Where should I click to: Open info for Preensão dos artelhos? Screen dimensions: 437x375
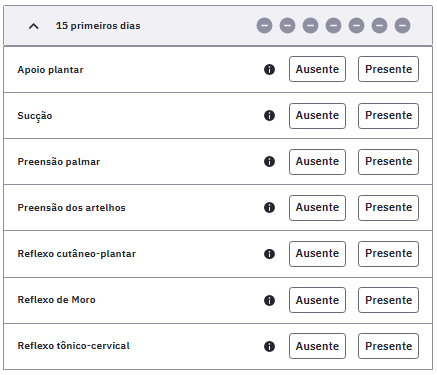point(269,208)
